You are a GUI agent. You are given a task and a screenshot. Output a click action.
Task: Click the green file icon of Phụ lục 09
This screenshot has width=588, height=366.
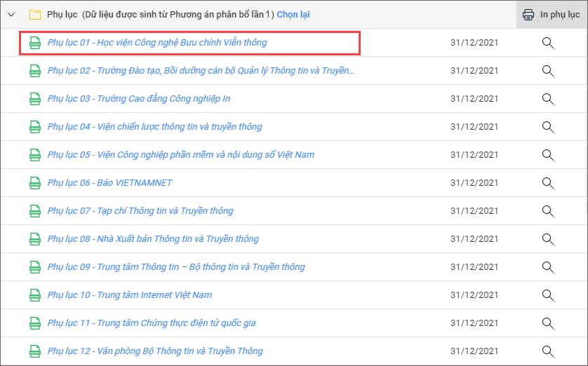coord(34,267)
